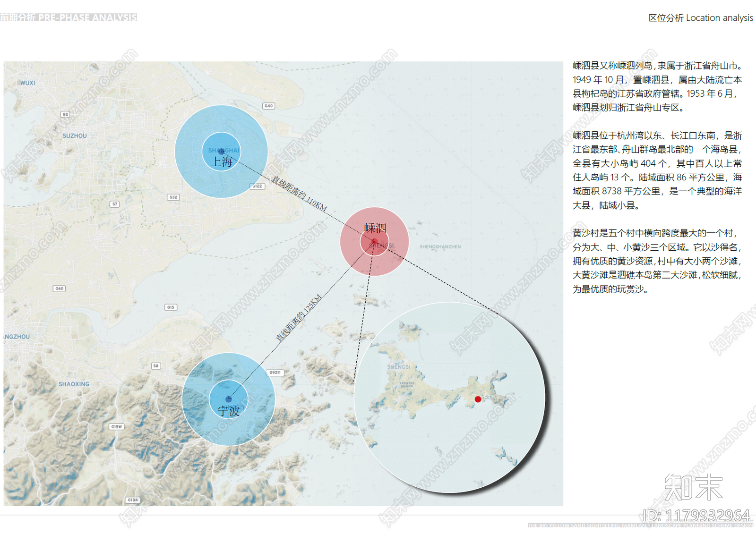Click the circular island inset map
The width and height of the screenshot is (756, 534).
(x=449, y=398)
